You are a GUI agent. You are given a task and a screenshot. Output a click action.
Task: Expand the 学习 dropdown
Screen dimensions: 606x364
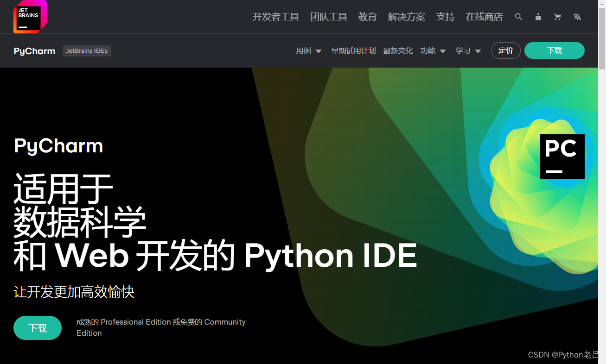tap(468, 51)
